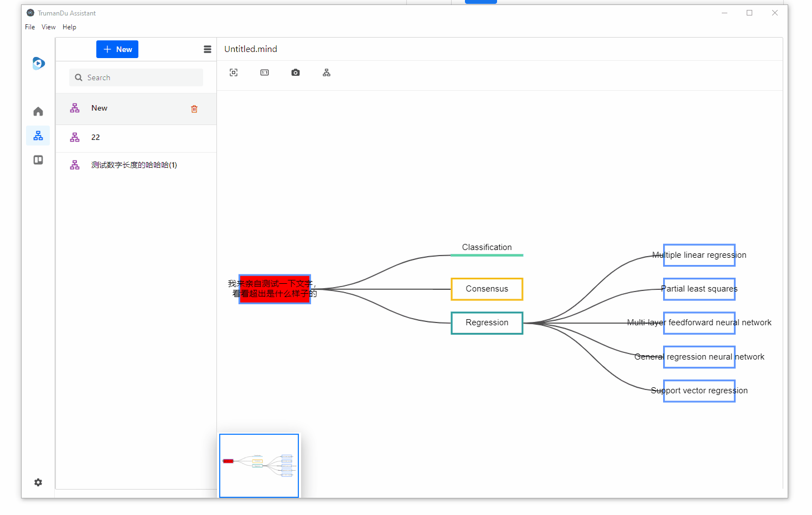Open the Help menu
This screenshot has height=515, width=812.
click(69, 27)
